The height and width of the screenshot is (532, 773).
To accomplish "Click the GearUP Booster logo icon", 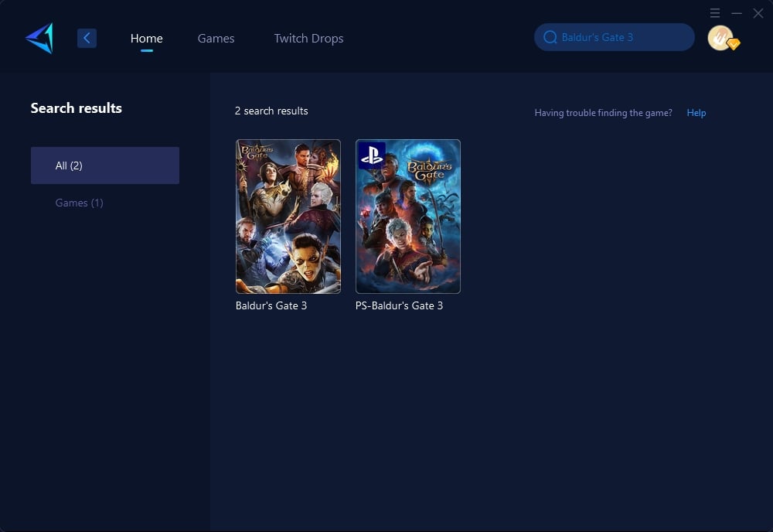I will (39, 38).
